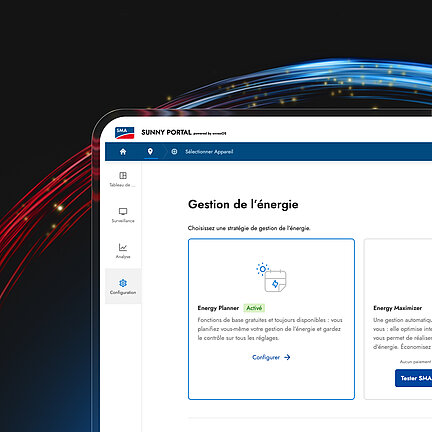The width and height of the screenshot is (432, 432).
Task: Select the location pin icon
Action: pyautogui.click(x=150, y=152)
